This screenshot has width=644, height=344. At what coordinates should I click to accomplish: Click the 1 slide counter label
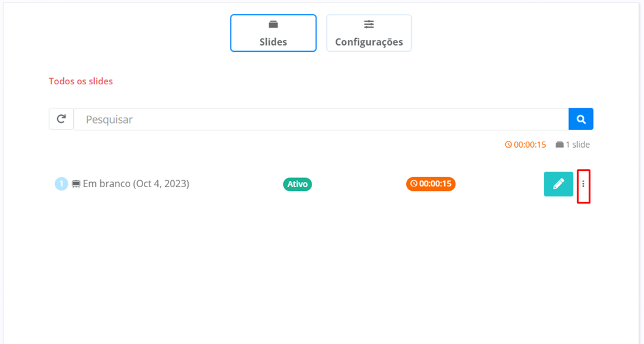pyautogui.click(x=578, y=145)
